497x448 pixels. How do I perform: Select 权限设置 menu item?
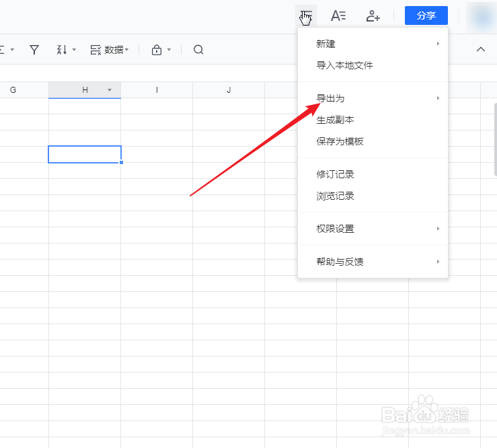click(373, 229)
